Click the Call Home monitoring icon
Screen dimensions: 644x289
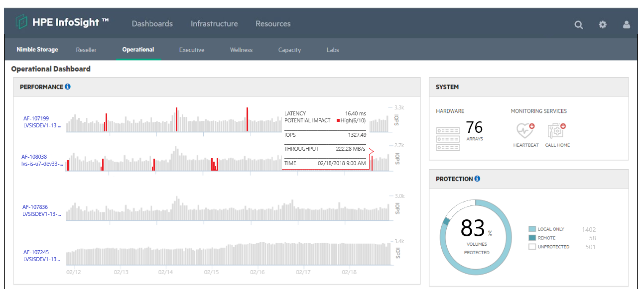[x=557, y=130]
